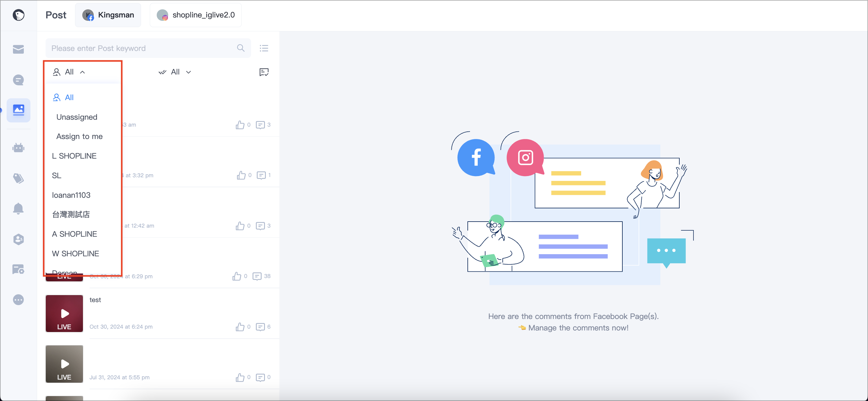Click like icon on Jul 31 post
Screen dimensions: 868x401
point(240,377)
